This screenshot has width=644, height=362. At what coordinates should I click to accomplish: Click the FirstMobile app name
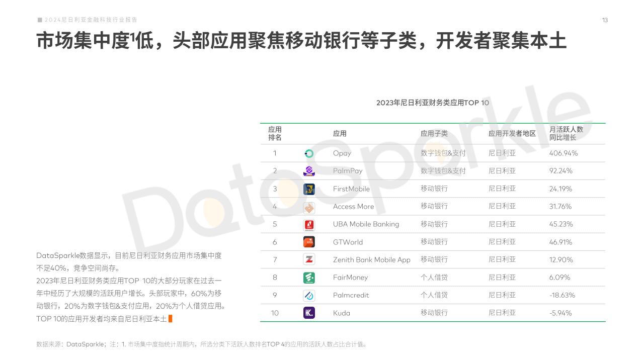coord(351,189)
